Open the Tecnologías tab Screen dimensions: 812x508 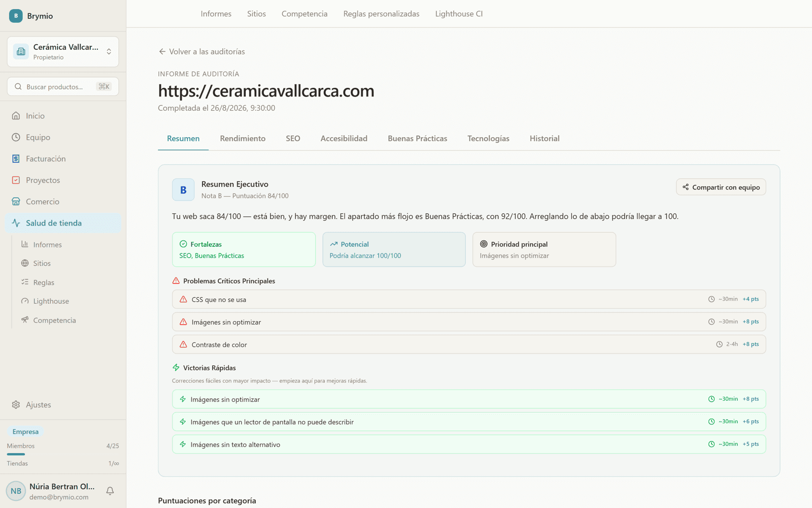tap(488, 138)
